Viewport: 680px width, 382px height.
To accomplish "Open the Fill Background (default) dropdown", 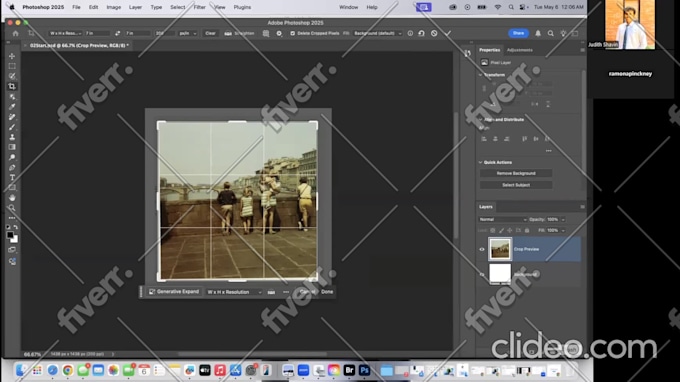I will pos(378,33).
